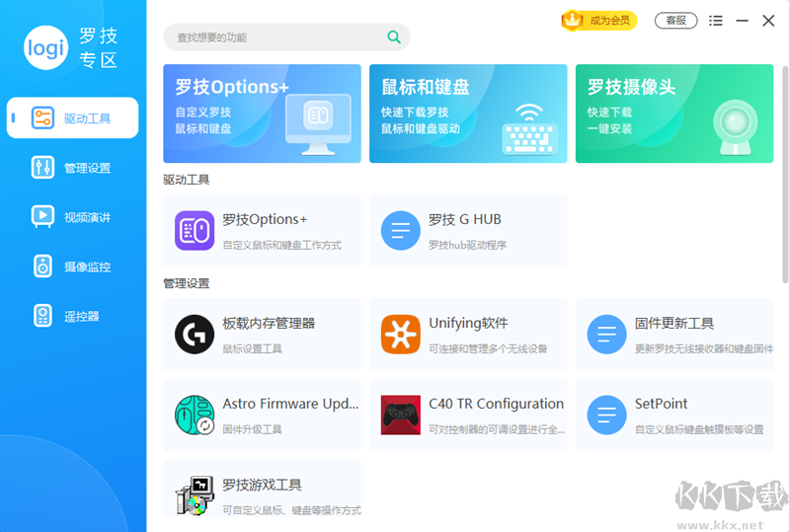This screenshot has height=532, width=790.
Task: Open the C40 TR Configuration entry
Action: point(468,416)
